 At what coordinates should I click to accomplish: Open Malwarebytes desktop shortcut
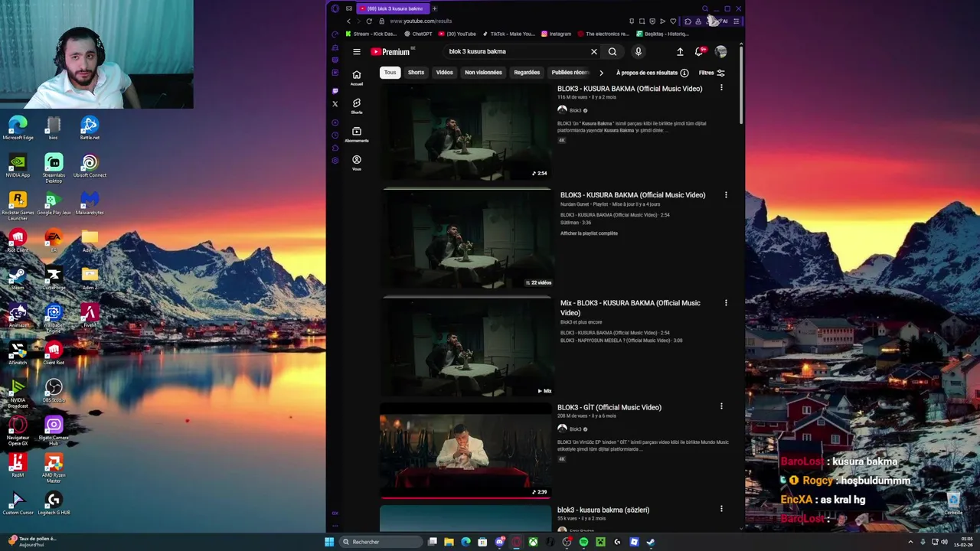point(90,203)
